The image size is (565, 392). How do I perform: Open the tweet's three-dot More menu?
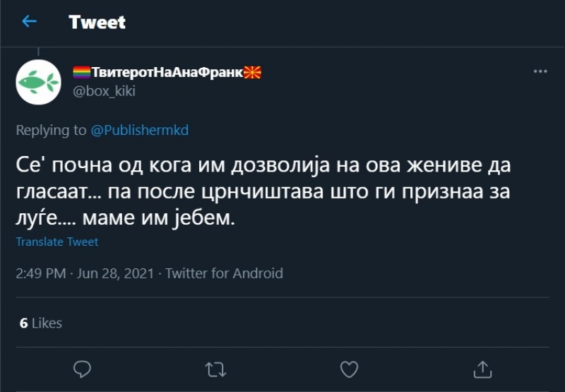click(540, 72)
